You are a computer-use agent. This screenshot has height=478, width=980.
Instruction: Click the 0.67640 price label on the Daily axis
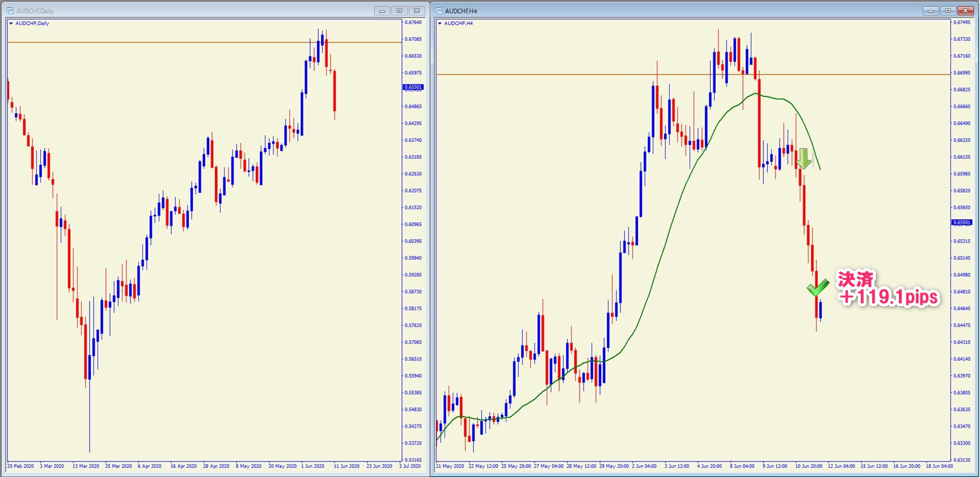coord(413,23)
